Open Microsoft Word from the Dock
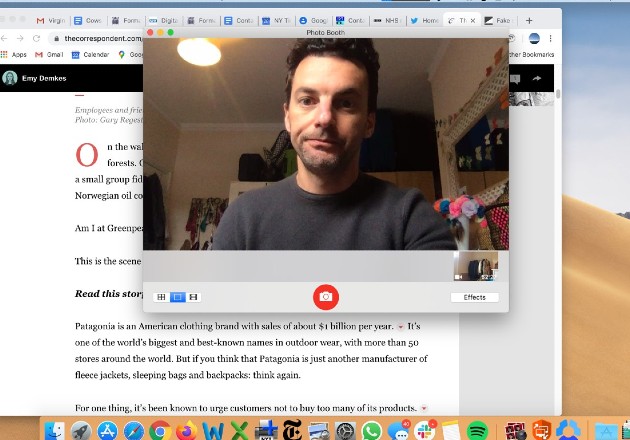 [213, 431]
